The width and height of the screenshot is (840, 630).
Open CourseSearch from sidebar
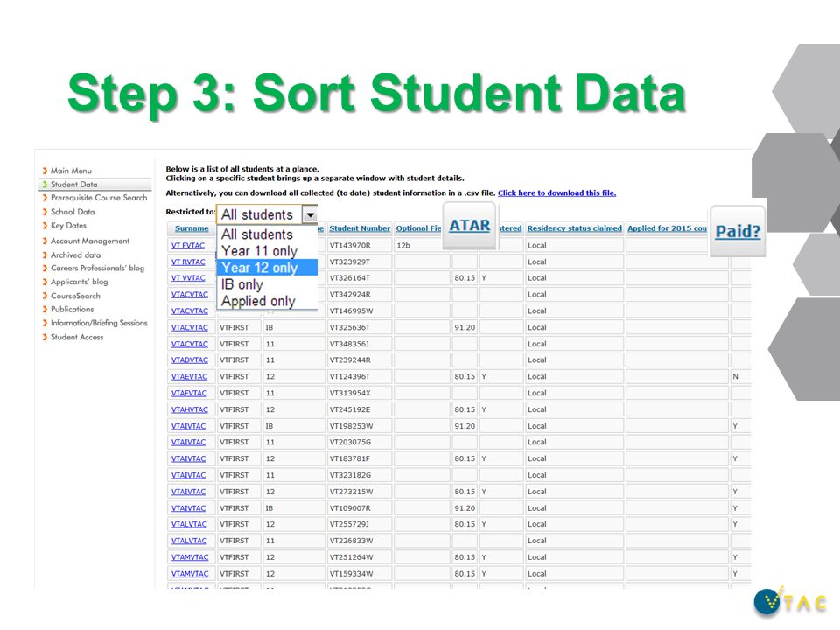(75, 296)
